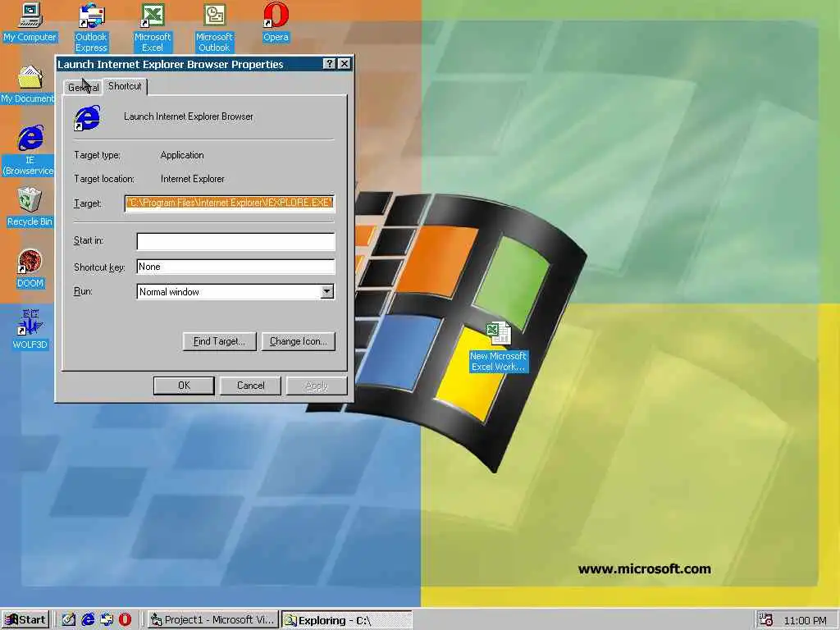Click the disabled Apply button
This screenshot has height=630, width=840.
[x=316, y=386]
